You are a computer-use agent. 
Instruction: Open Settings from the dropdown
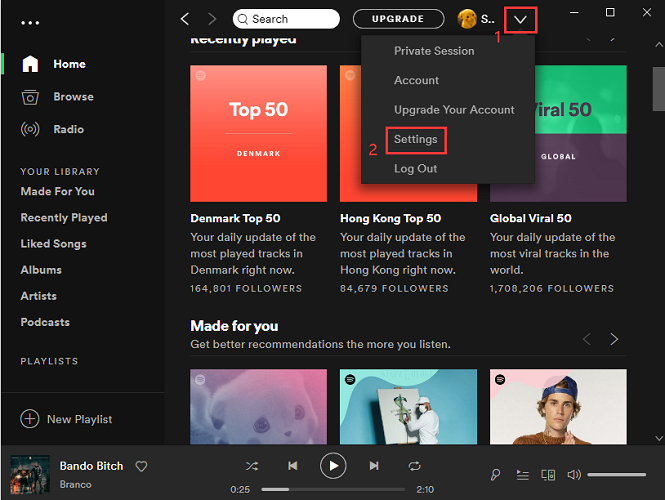click(x=416, y=140)
